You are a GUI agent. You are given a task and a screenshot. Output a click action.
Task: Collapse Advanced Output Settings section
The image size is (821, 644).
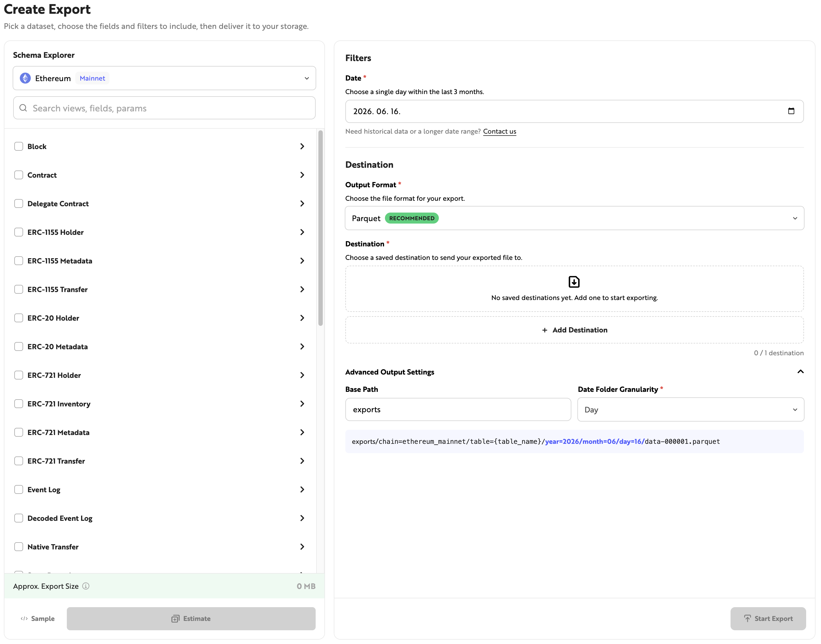click(800, 372)
